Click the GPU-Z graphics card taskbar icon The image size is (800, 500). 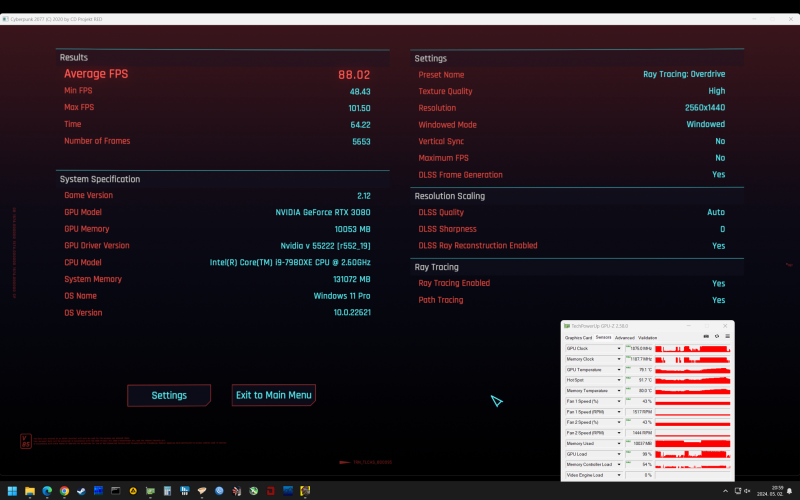[x=150, y=491]
